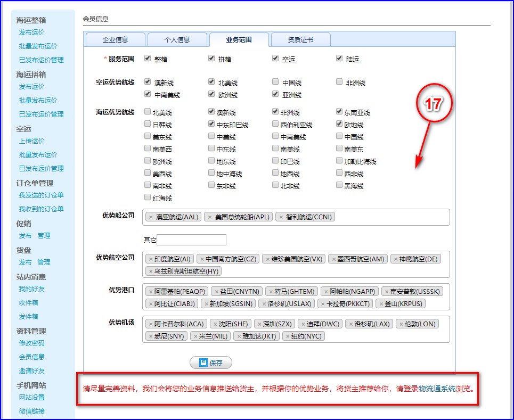
Task: Remove the 纽约(NYC) airport tag
Action: (288, 336)
